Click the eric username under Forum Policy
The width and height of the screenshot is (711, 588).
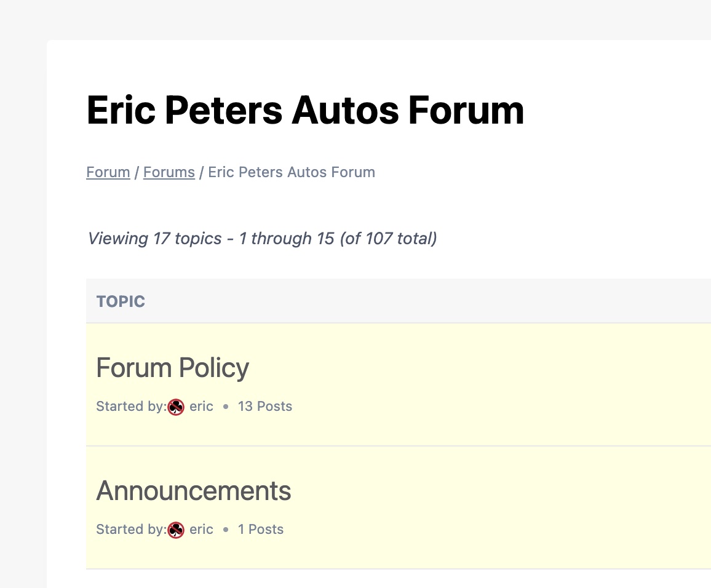[201, 407]
